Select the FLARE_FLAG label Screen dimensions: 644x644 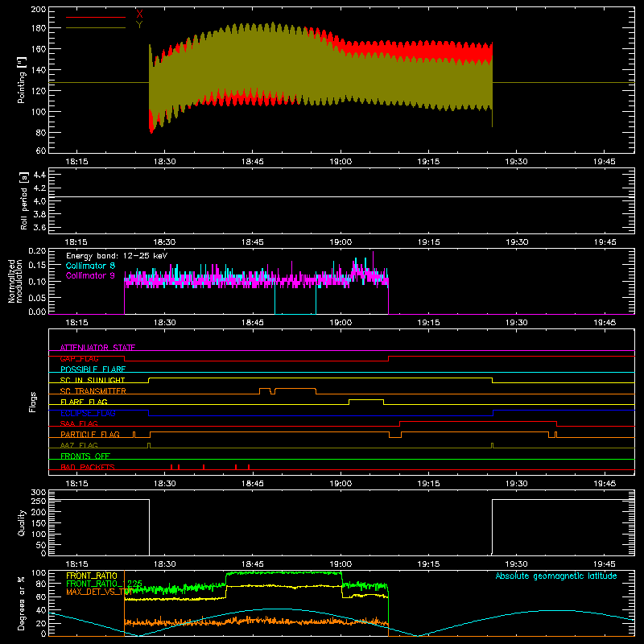(84, 402)
